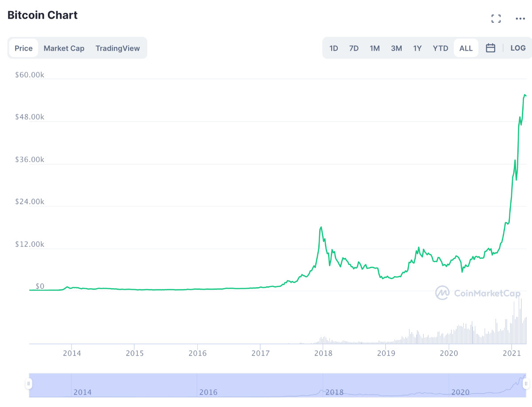Select the 1D time range
Viewport: 532px width, 407px height.
point(334,48)
